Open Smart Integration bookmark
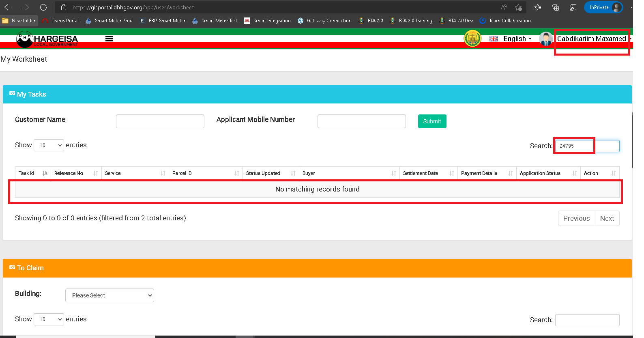This screenshot has height=338, width=644. pos(267,21)
